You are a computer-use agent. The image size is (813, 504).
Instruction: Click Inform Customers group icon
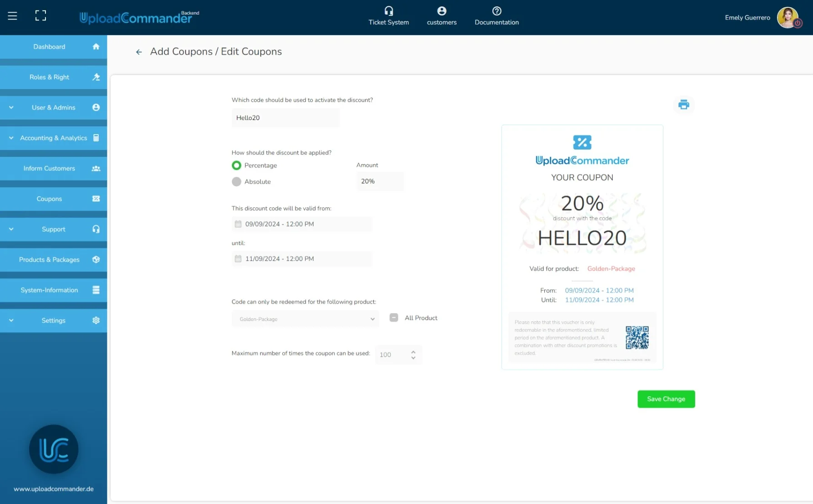(96, 168)
